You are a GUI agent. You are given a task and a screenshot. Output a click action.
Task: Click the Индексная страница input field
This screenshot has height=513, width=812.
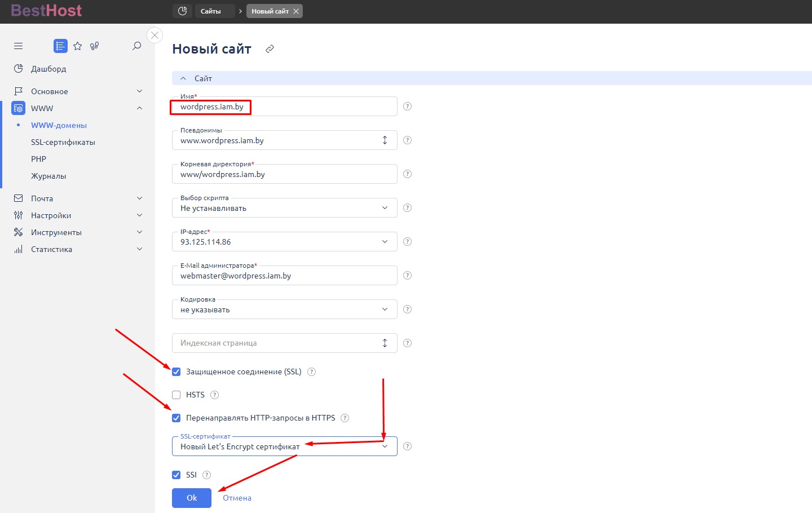[x=276, y=343]
